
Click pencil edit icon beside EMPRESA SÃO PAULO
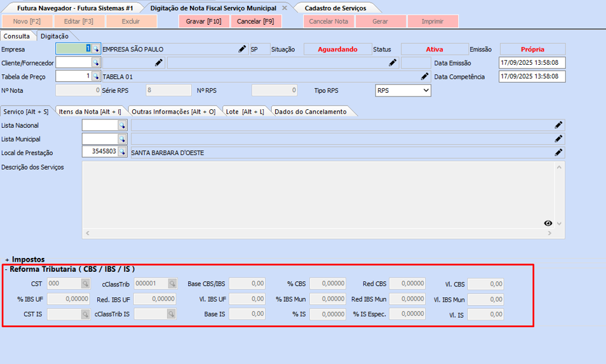pos(242,49)
